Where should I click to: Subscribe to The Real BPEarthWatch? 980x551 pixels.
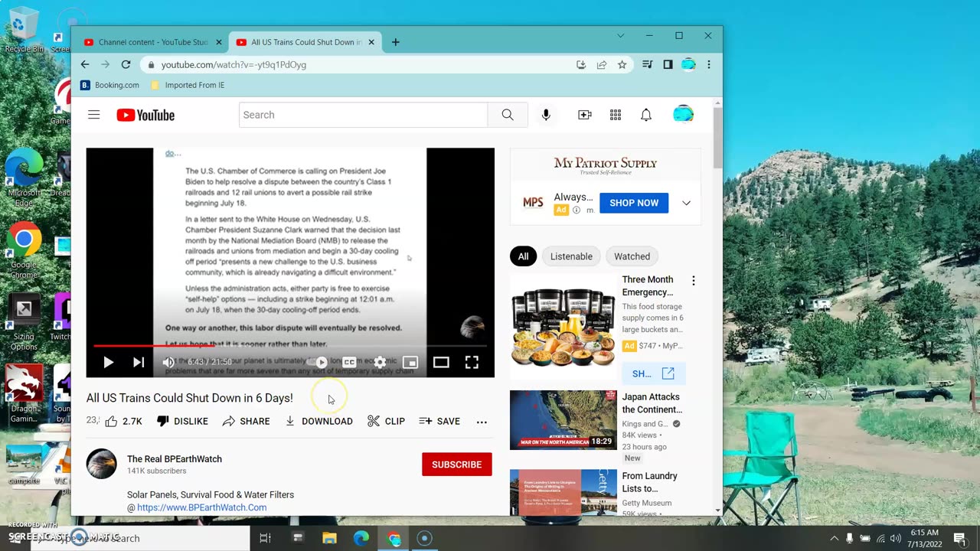tap(457, 465)
